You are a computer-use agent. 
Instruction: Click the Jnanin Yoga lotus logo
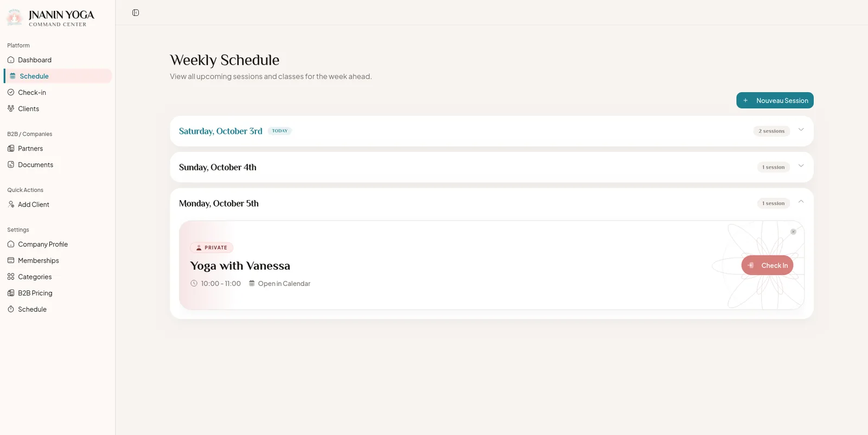(x=15, y=17)
